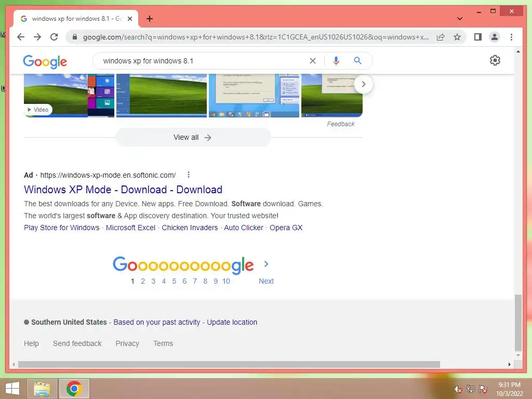Go to results page 8
Viewport: 532px width, 399px height.
tap(205, 281)
